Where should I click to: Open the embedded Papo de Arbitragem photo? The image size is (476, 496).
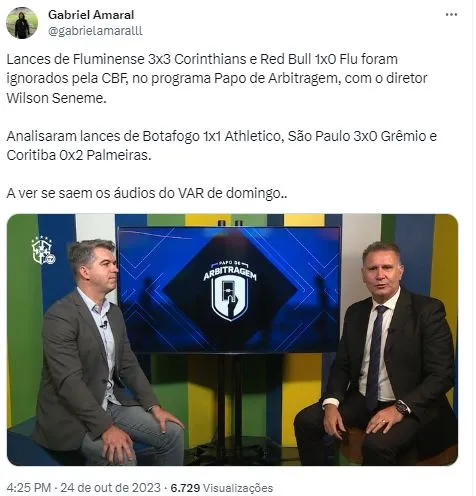pyautogui.click(x=232, y=339)
